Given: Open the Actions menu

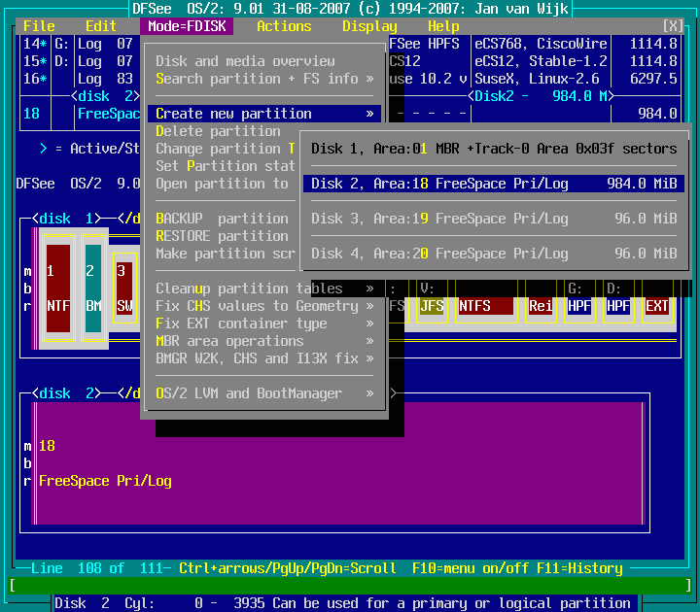Looking at the screenshot, I should (284, 26).
